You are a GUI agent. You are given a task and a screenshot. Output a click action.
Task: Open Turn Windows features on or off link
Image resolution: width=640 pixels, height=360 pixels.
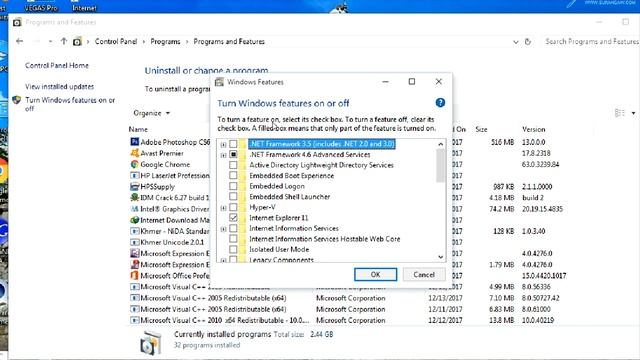[x=70, y=104]
